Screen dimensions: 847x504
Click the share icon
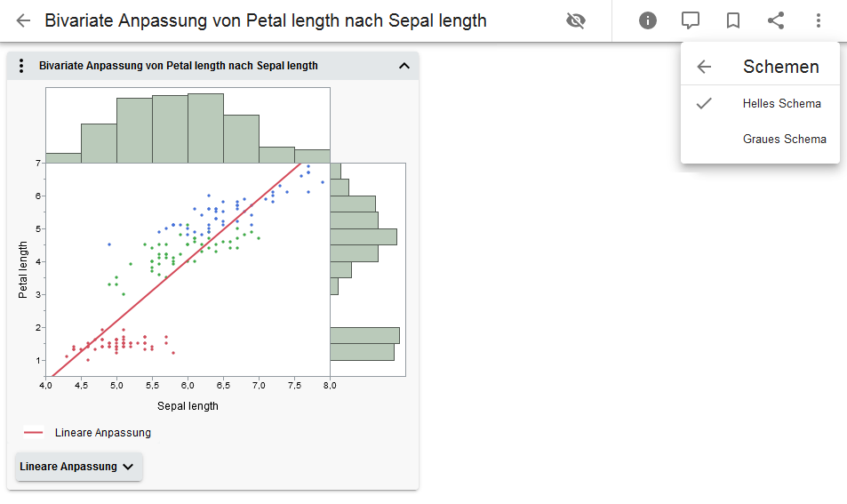pos(776,20)
